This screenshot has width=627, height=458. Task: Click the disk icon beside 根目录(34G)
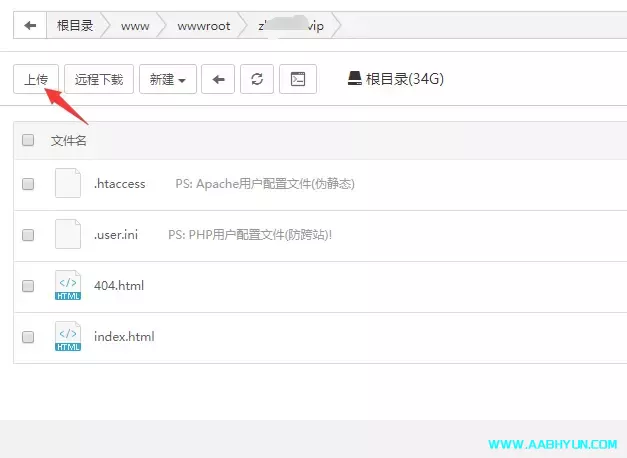point(354,79)
